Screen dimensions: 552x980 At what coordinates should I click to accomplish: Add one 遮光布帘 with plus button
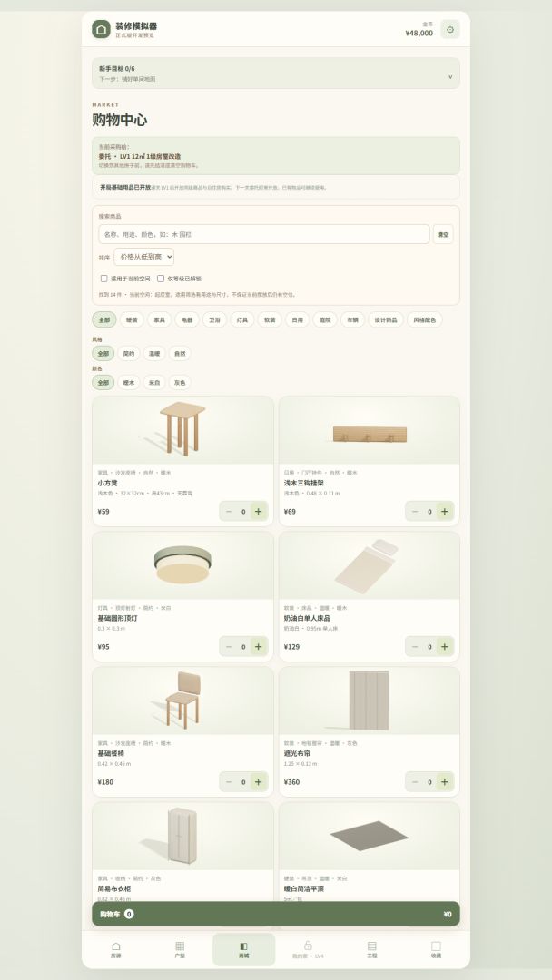[445, 781]
